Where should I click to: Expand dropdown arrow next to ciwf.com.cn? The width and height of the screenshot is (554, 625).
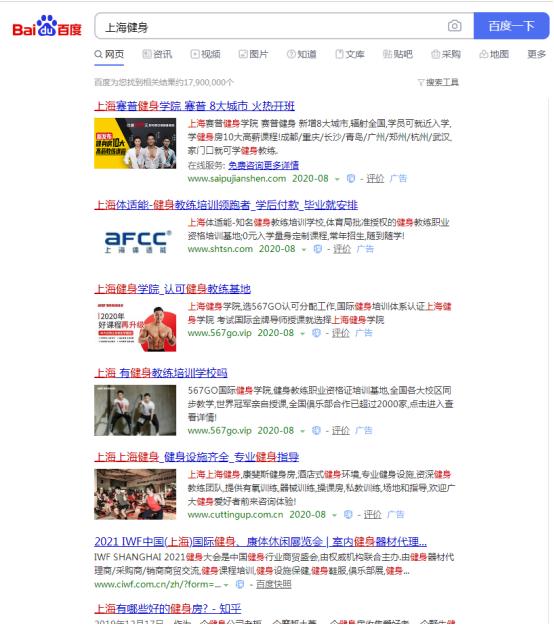(x=226, y=585)
